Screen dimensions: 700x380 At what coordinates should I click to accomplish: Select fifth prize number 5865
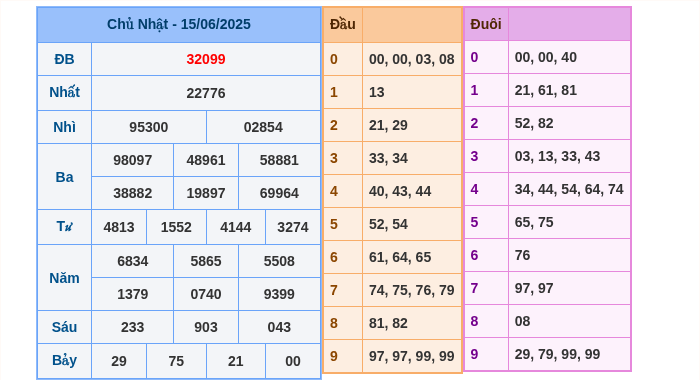pyautogui.click(x=206, y=261)
